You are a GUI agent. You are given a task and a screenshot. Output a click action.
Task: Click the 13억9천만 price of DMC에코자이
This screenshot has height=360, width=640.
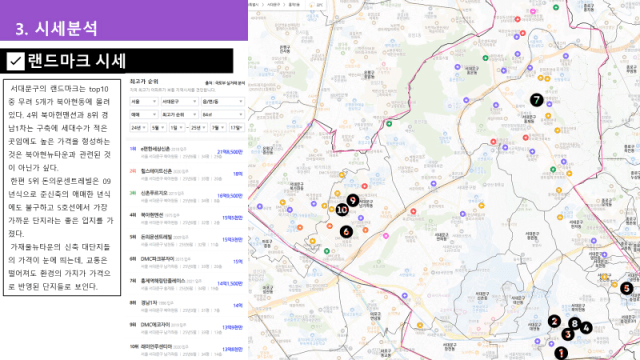click(232, 327)
